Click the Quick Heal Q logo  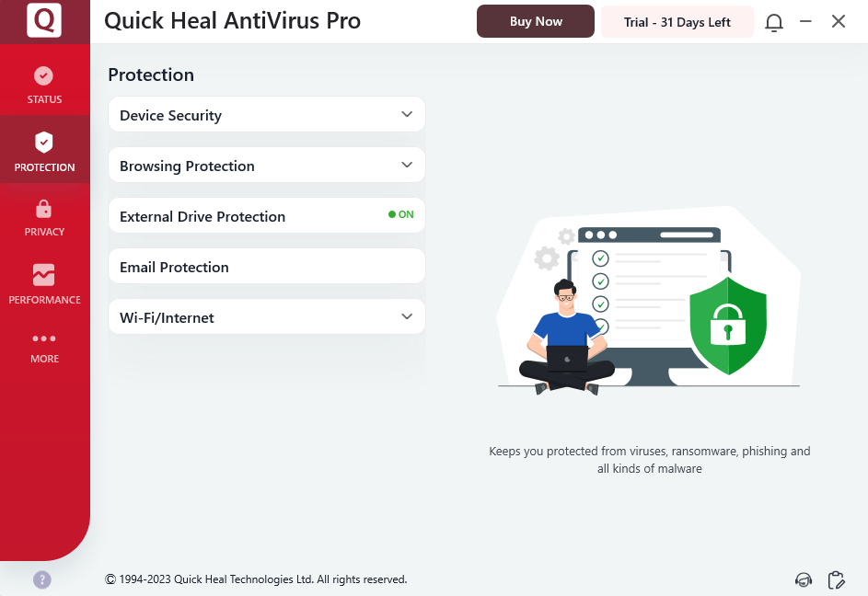tap(44, 19)
